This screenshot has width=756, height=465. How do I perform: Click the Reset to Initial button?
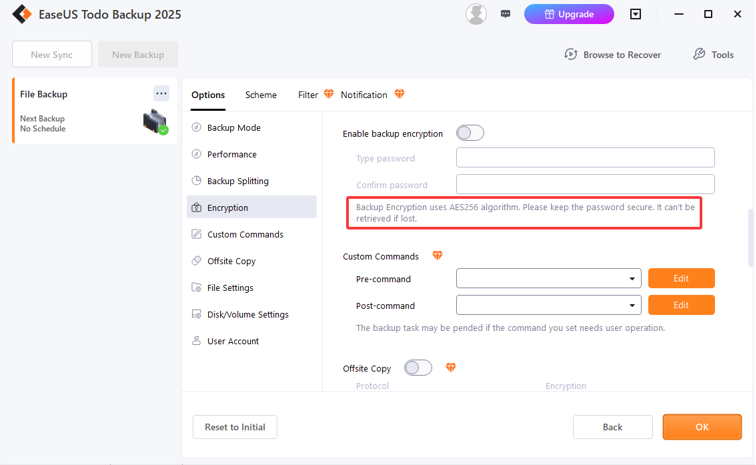pyautogui.click(x=235, y=427)
